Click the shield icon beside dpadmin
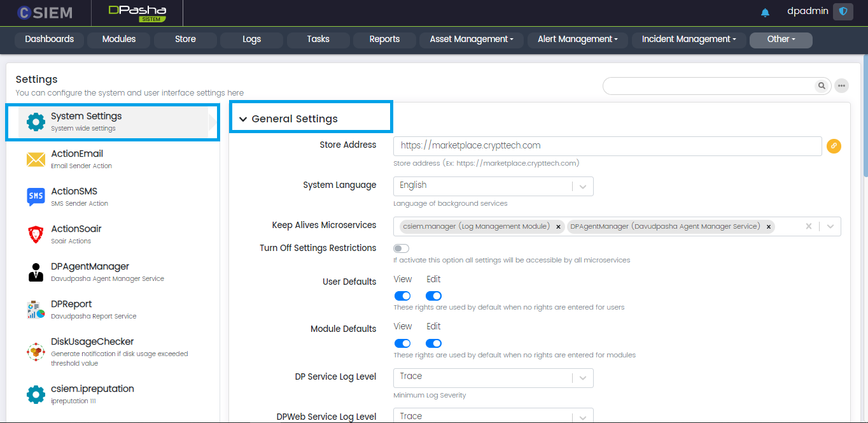The image size is (868, 423). pyautogui.click(x=843, y=11)
